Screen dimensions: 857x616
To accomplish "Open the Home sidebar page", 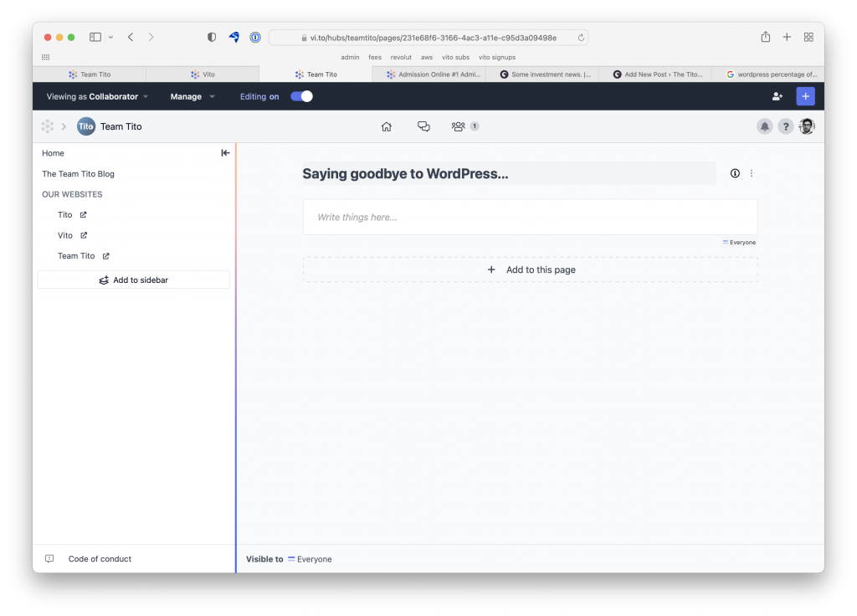I will coord(53,154).
